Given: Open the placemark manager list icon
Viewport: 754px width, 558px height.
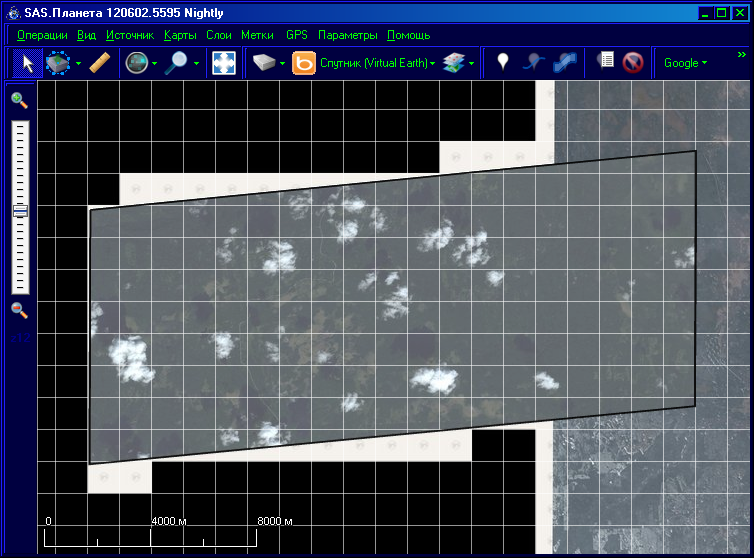Looking at the screenshot, I should click(x=605, y=63).
